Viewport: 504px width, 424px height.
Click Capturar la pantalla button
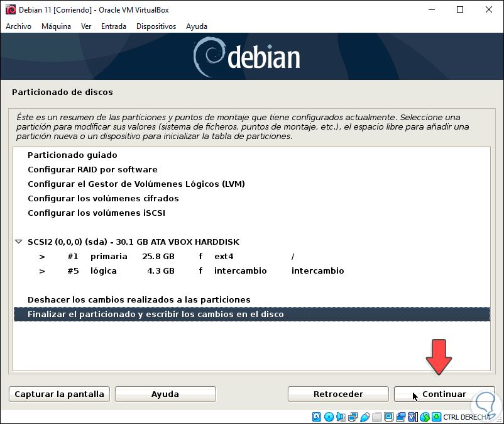click(60, 394)
